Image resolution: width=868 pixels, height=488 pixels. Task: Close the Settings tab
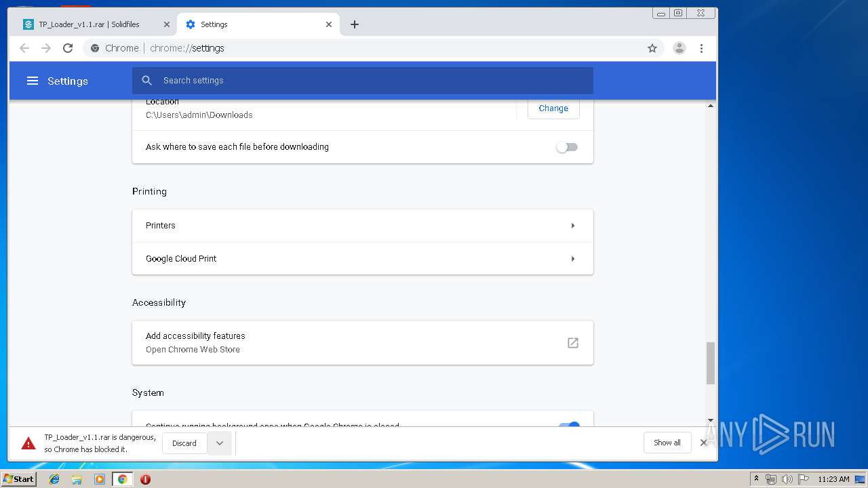(329, 24)
